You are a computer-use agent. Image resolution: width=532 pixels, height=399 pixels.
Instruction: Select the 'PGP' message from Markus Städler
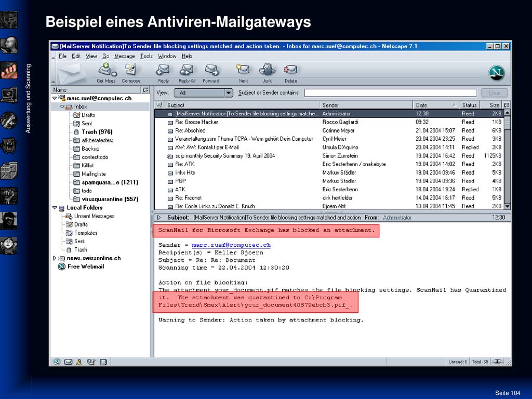329,181
